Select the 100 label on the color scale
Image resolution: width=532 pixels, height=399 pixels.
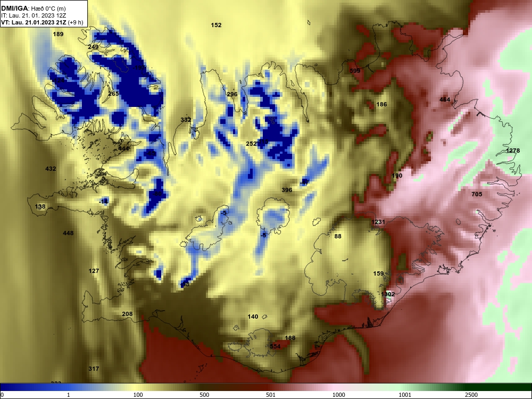pos(138,395)
